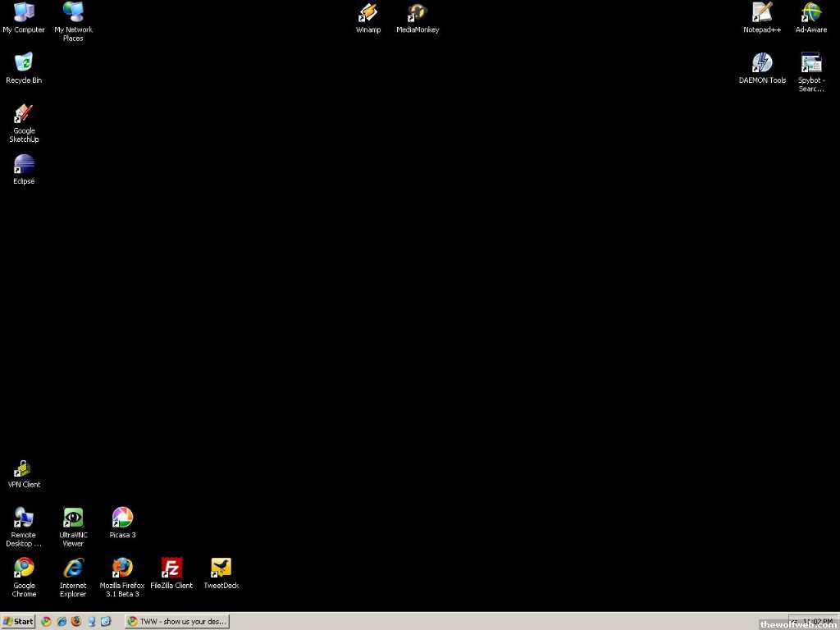Click the Spybot Search desktop icon
Image resolution: width=840 pixels, height=630 pixels.
[x=811, y=64]
